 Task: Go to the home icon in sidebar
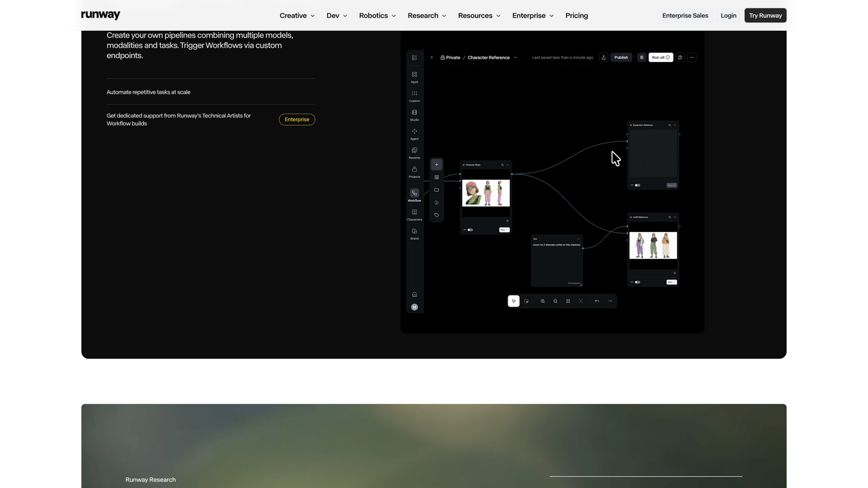414,295
